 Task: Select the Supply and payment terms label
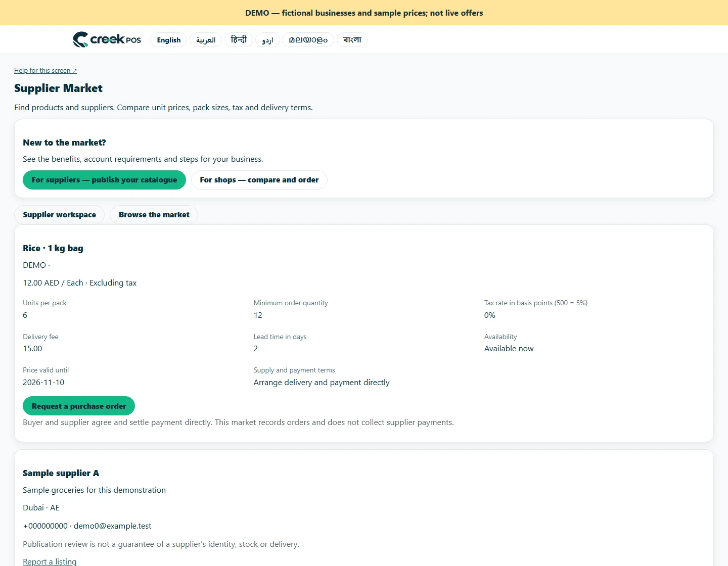click(x=294, y=370)
